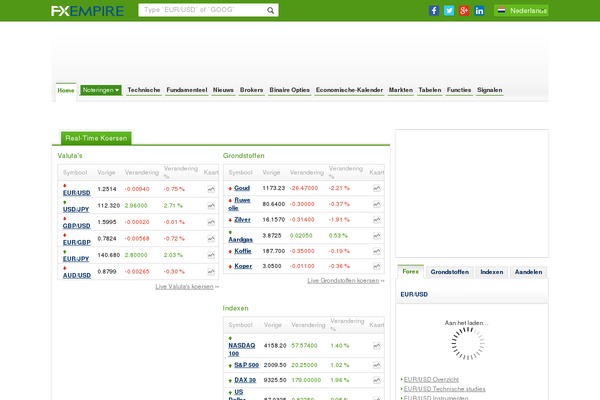Open the Ruwe olie commodity link
The width and height of the screenshot is (600, 400).
[x=240, y=204]
